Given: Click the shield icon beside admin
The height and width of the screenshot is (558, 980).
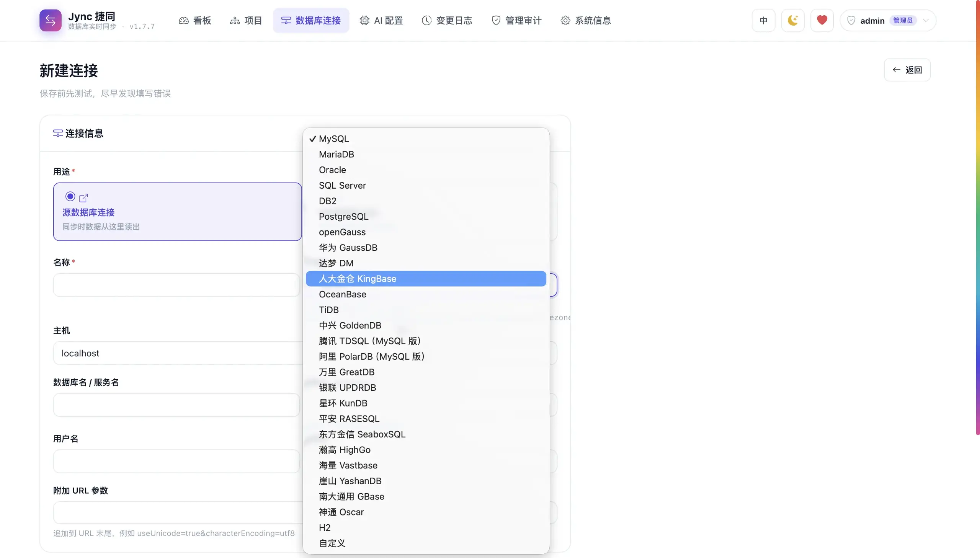Looking at the screenshot, I should (851, 21).
